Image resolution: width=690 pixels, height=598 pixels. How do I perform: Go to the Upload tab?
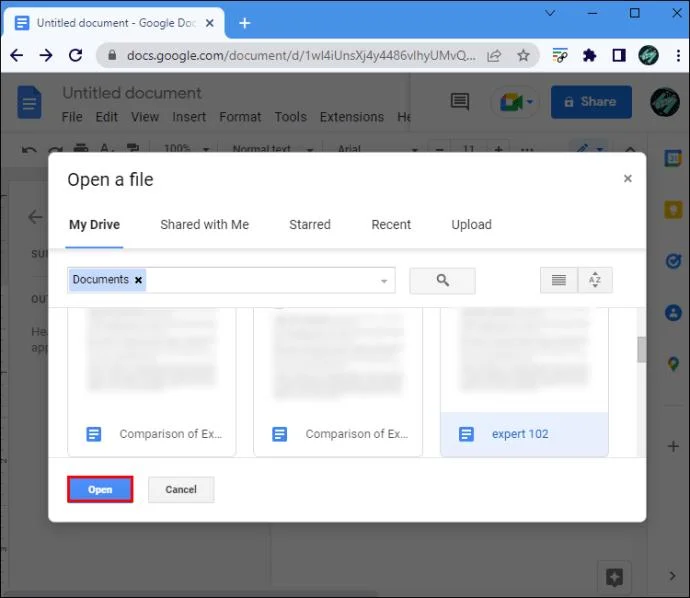(471, 225)
